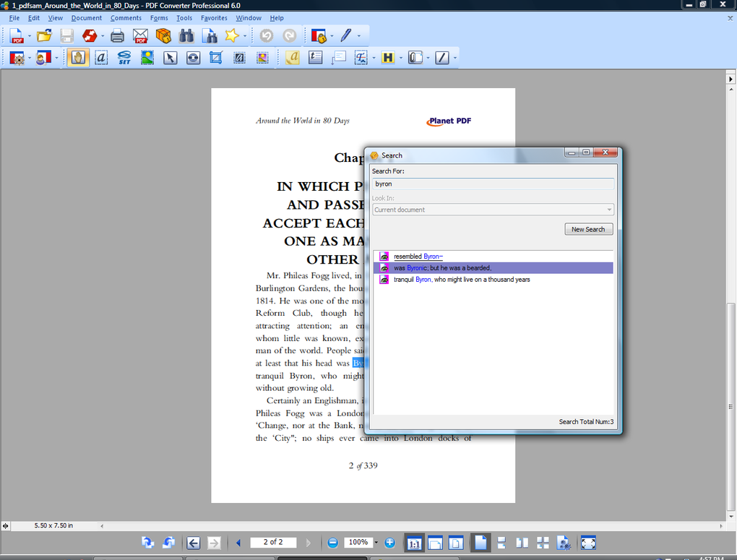
Task: Open search with the binoculars icon
Action: (186, 35)
